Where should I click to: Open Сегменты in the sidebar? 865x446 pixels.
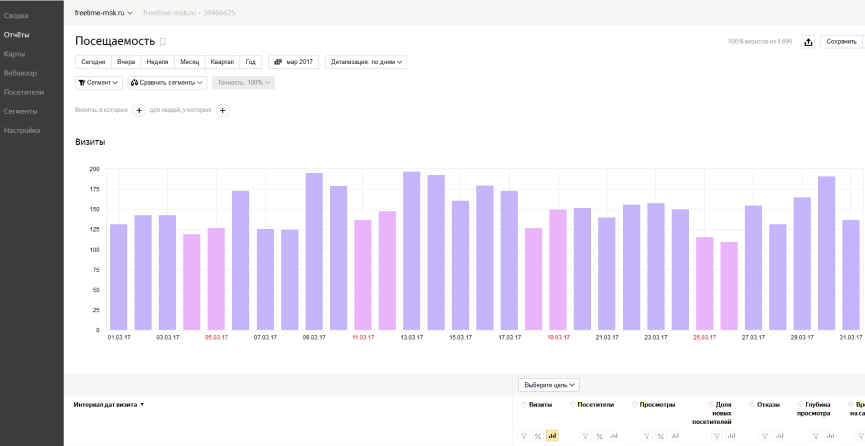click(20, 111)
